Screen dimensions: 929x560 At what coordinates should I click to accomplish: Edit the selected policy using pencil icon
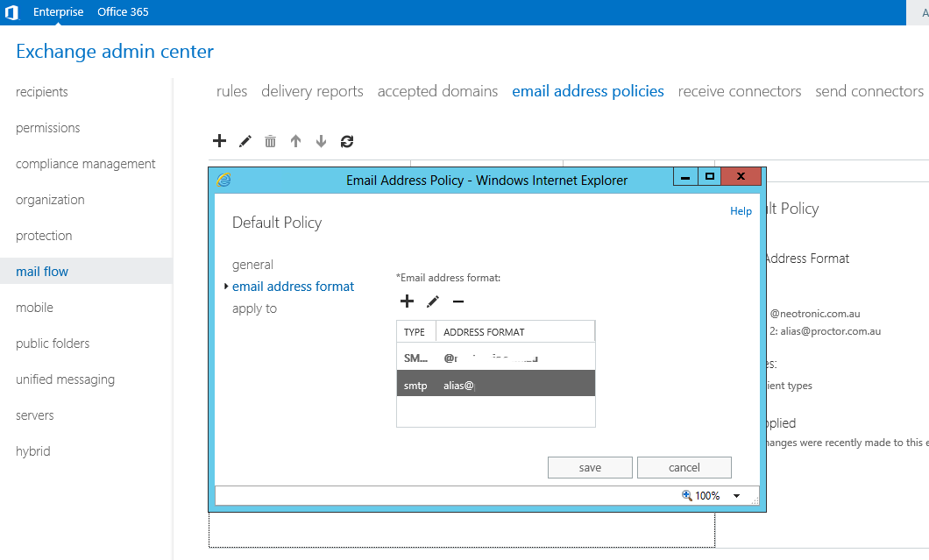(x=245, y=140)
